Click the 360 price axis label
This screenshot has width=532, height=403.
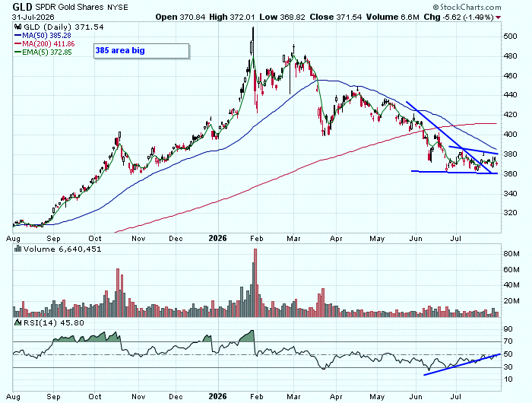pos(510,174)
